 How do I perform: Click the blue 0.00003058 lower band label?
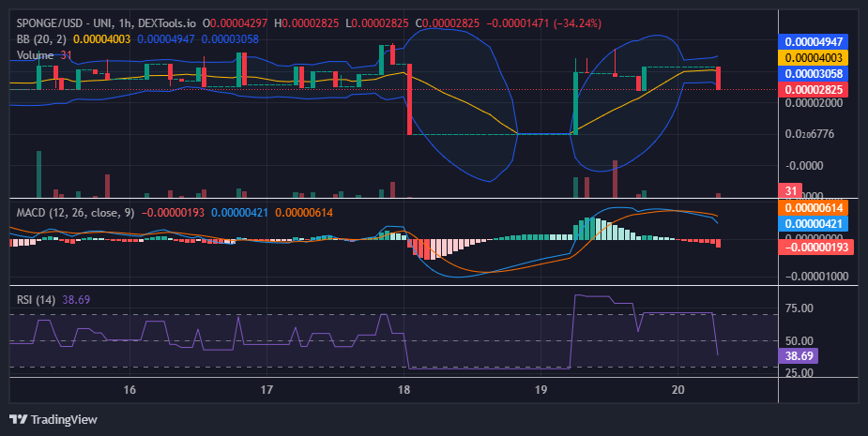[x=814, y=73]
